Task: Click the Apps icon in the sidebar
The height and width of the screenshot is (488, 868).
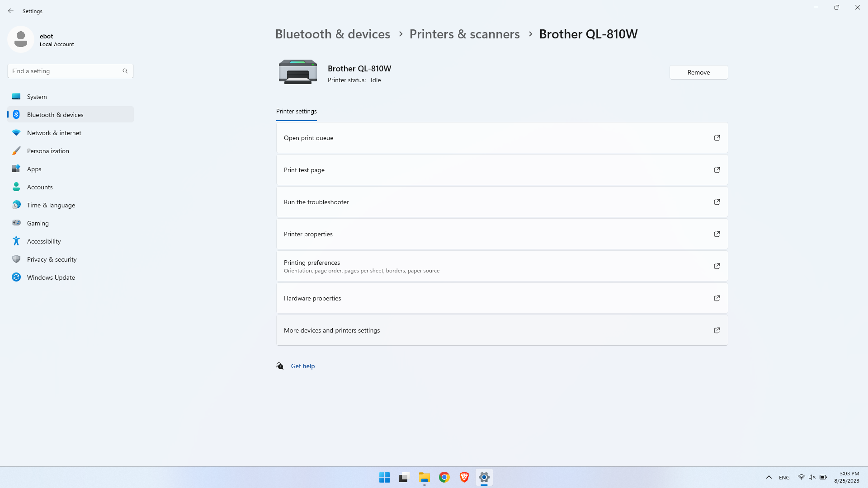Action: tap(16, 169)
